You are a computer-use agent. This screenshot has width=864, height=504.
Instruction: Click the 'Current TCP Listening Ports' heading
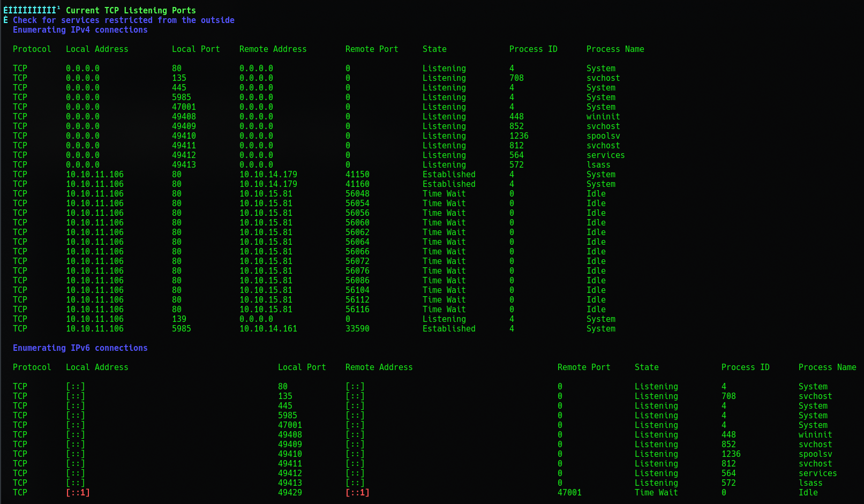tap(130, 10)
